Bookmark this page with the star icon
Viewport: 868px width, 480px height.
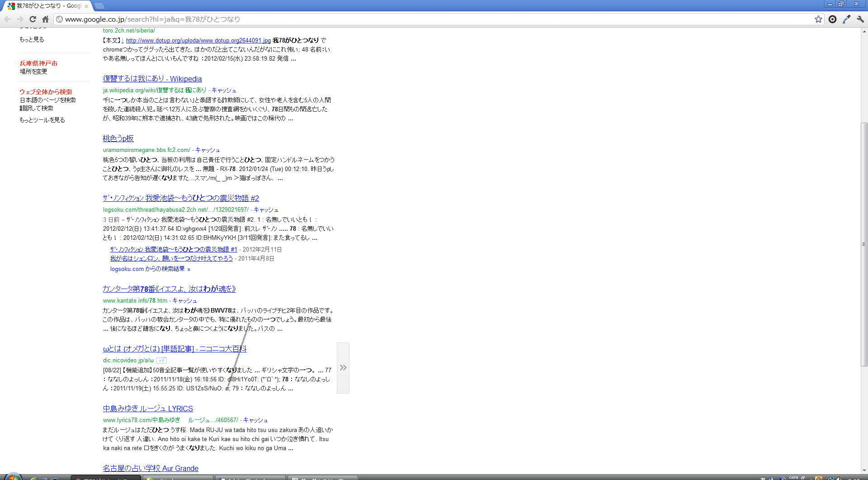click(x=818, y=19)
